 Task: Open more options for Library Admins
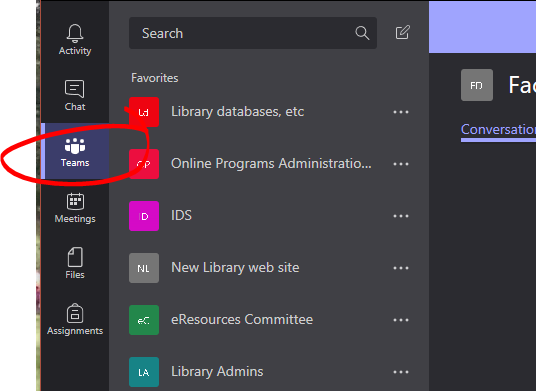click(401, 372)
